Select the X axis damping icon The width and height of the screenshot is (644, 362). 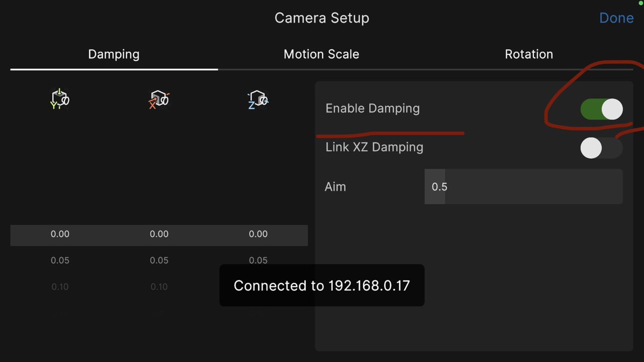coord(159,99)
